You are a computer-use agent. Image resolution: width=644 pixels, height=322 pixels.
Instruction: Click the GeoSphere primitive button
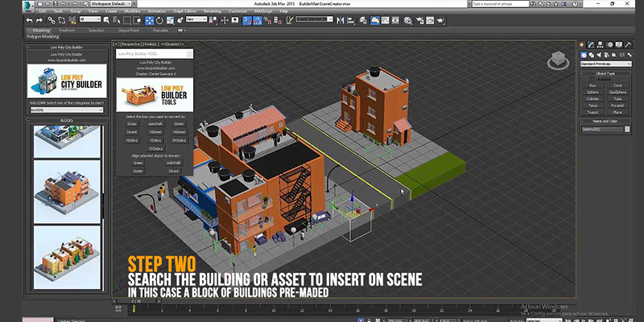click(x=617, y=93)
